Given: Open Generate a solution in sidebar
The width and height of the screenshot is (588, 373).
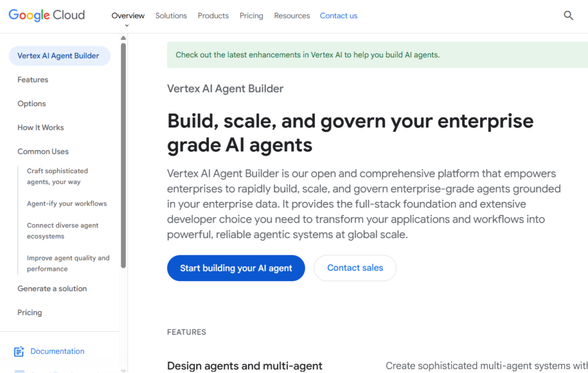Looking at the screenshot, I should tap(52, 289).
